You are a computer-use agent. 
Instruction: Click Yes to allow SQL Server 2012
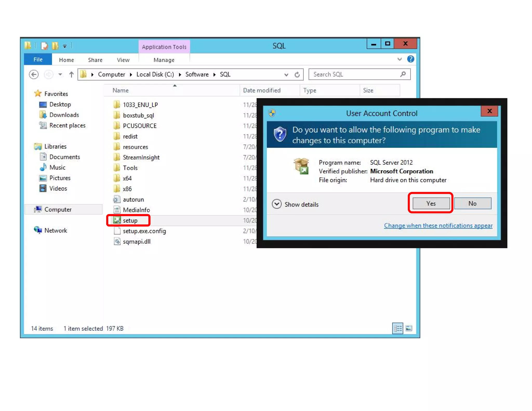[431, 203]
